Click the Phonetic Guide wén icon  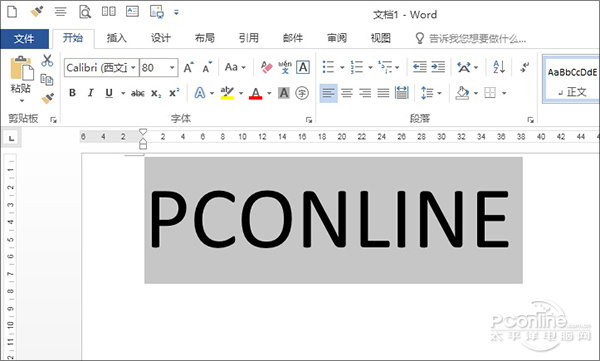285,67
